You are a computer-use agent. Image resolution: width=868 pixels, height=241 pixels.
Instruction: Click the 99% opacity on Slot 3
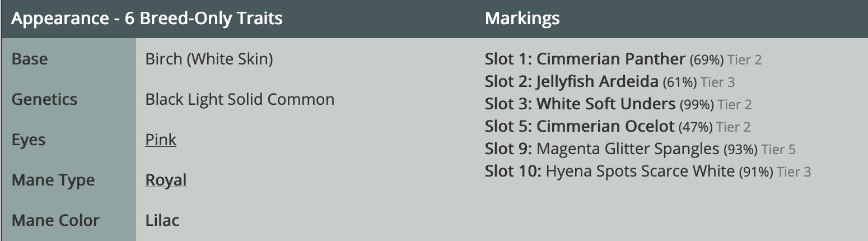[x=697, y=105]
